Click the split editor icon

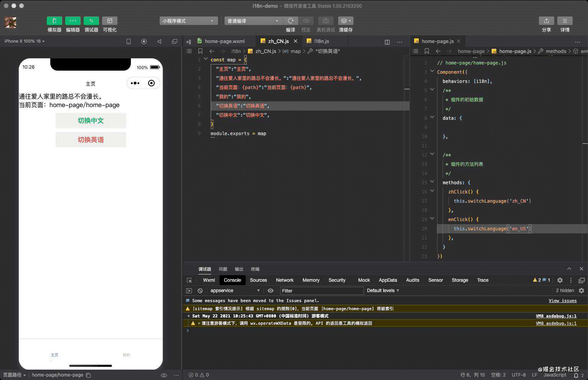387,42
